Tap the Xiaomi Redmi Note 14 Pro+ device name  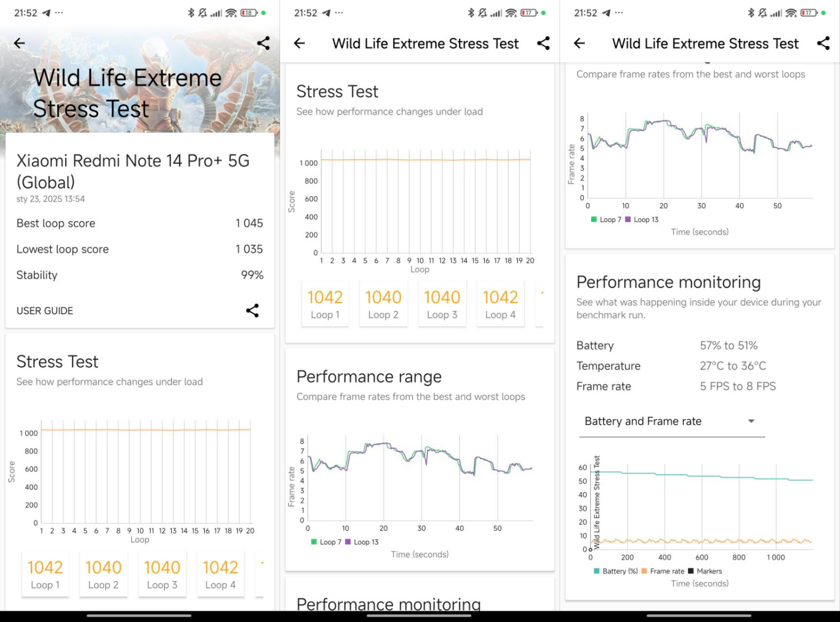133,171
